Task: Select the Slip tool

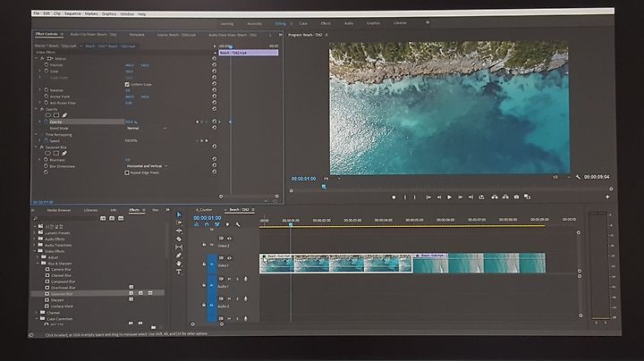Action: pyautogui.click(x=179, y=247)
